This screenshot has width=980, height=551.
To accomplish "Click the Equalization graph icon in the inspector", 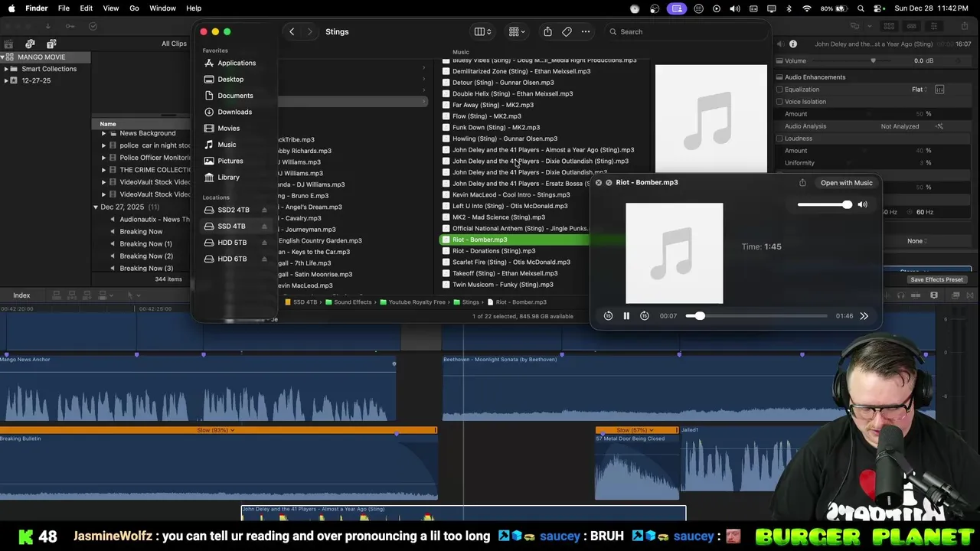I will 939,90.
